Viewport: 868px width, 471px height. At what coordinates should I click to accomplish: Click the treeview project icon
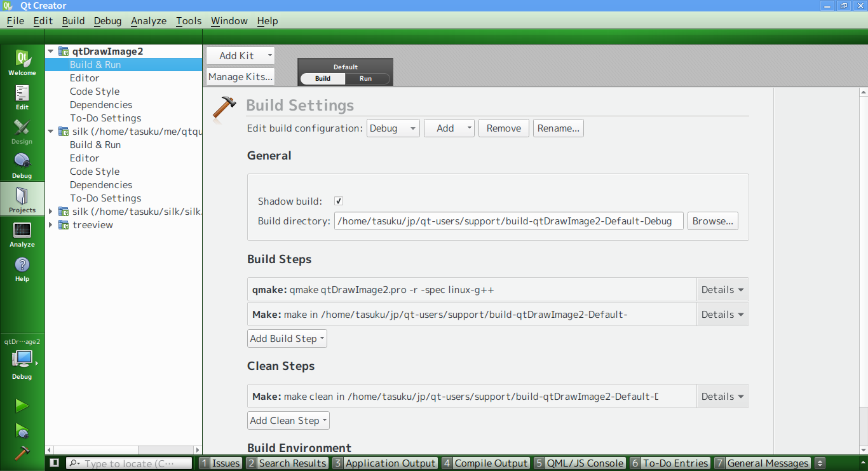click(64, 225)
